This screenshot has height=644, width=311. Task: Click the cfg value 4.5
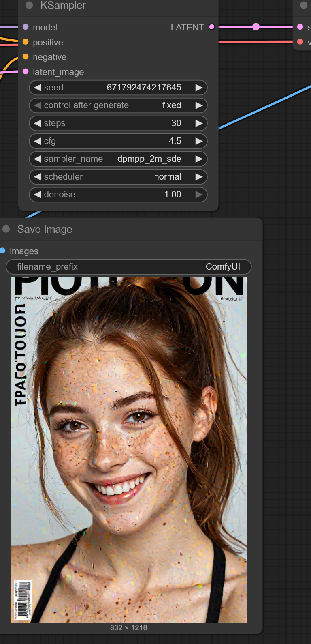click(x=175, y=141)
